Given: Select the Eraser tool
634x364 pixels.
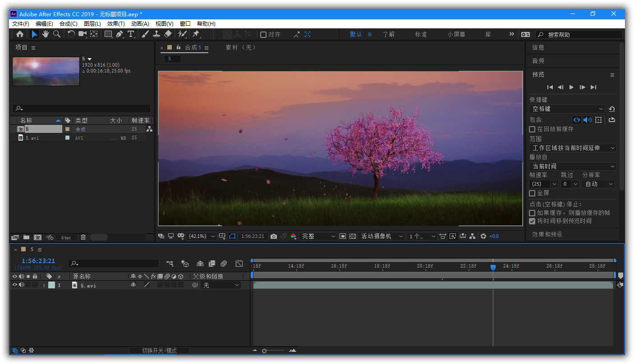Looking at the screenshot, I should coord(168,34).
